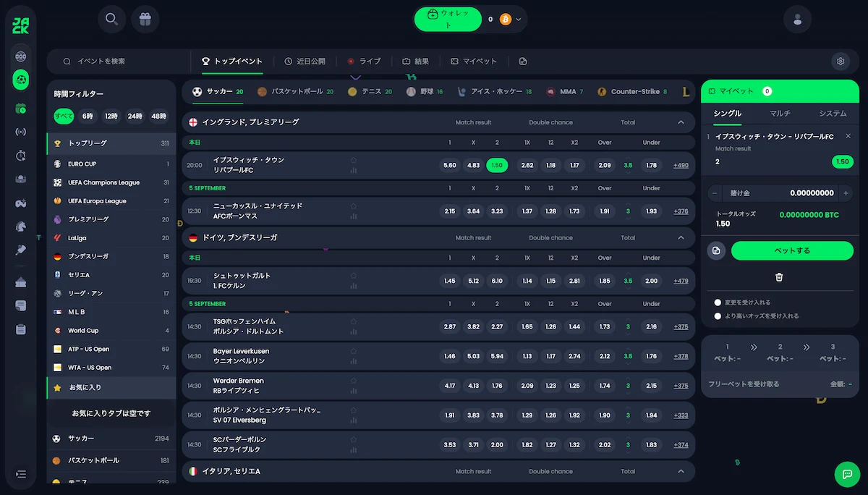Switch betslip to システム tab
Screen dimensions: 868x495
[833, 114]
